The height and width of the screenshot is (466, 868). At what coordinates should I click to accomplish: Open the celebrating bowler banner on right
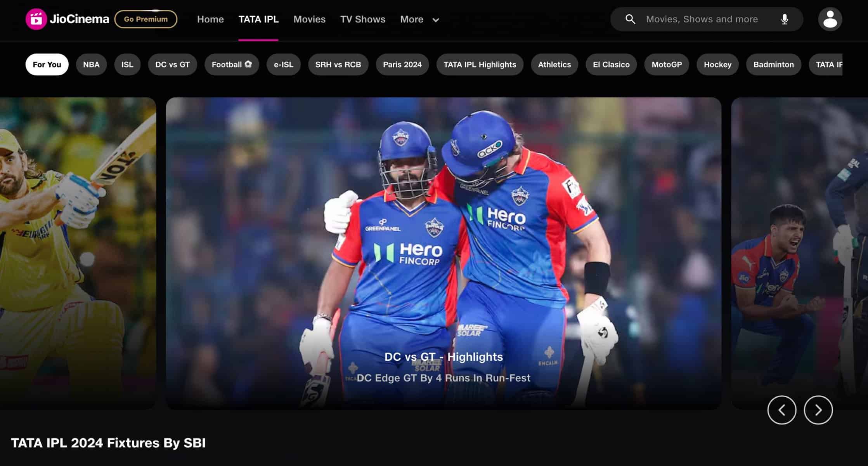[799, 253]
